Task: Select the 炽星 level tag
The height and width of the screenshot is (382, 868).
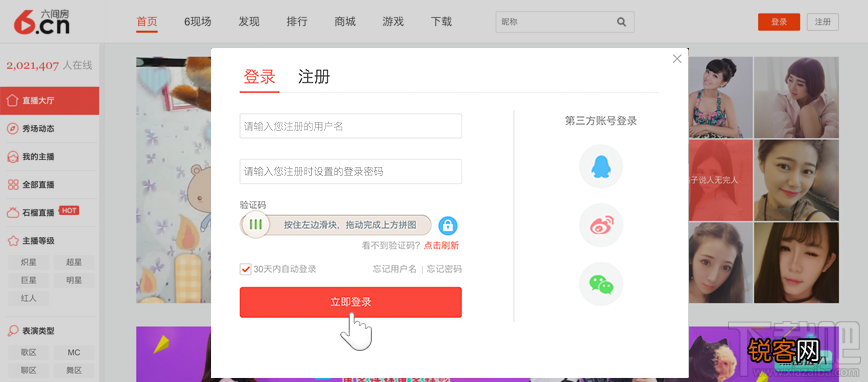Action: point(28,262)
